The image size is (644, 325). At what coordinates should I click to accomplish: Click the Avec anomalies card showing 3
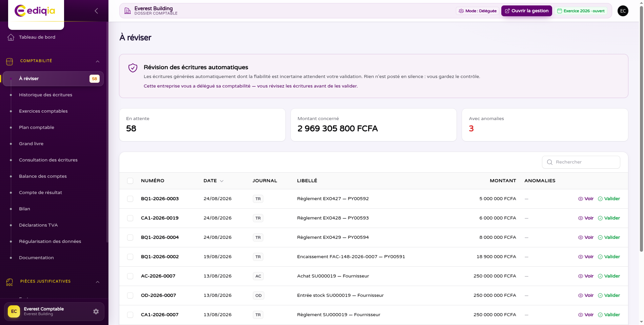(x=545, y=125)
